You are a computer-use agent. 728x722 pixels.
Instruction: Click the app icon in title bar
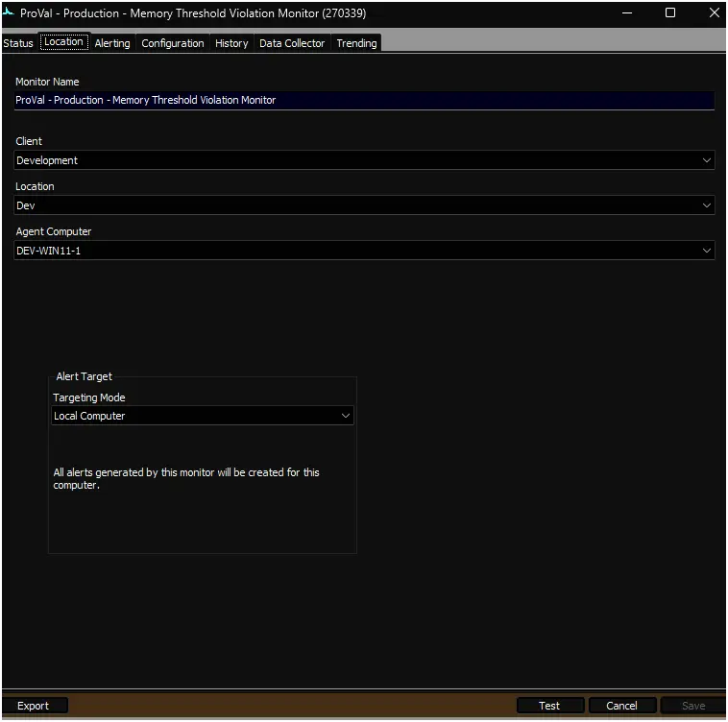[9, 12]
